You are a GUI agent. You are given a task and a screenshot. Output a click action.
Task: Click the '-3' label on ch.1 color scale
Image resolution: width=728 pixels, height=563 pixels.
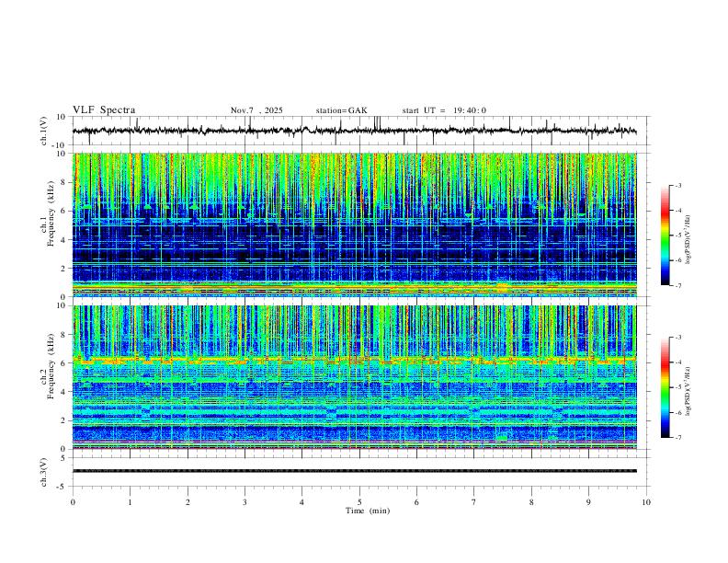pos(677,185)
